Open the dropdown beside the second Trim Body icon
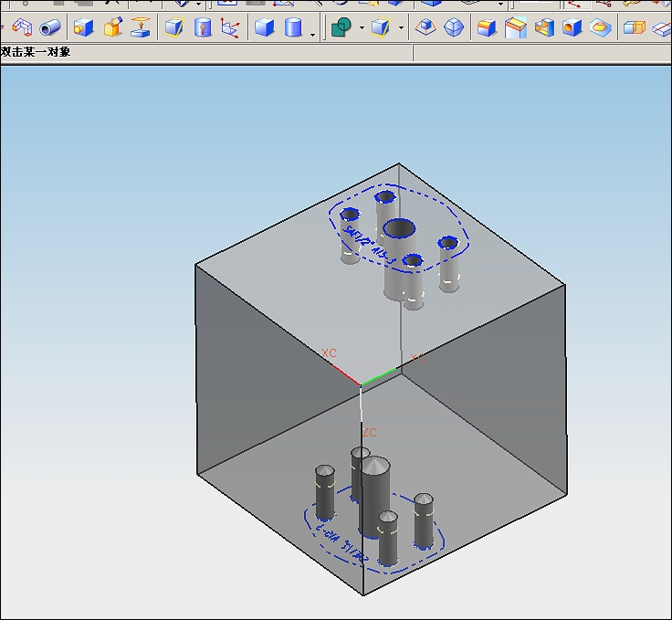Viewport: 672px width, 620px height. pos(401,28)
